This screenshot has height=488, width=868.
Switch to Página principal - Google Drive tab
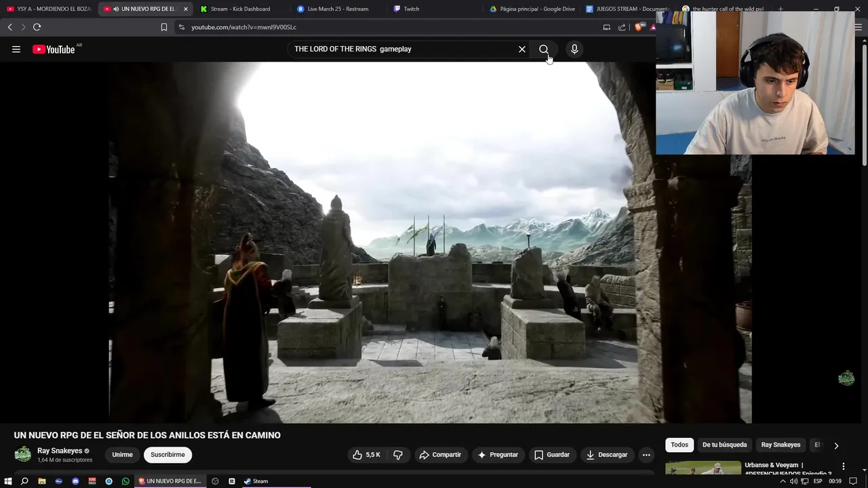[x=532, y=9]
